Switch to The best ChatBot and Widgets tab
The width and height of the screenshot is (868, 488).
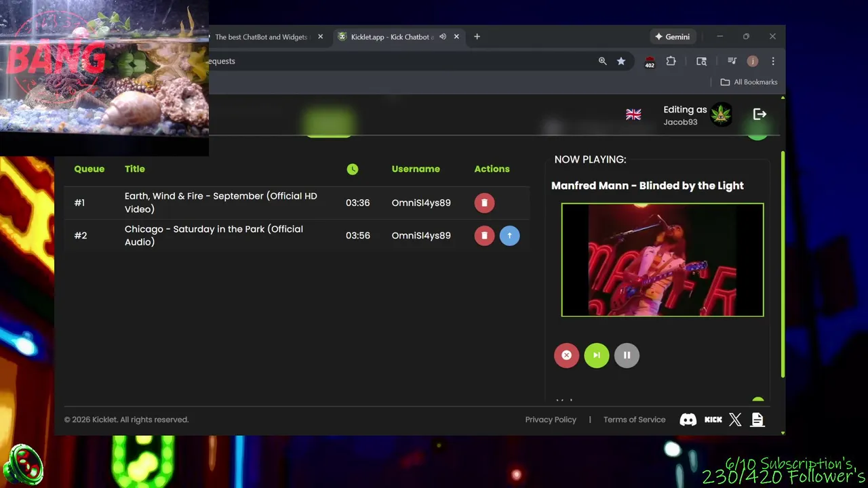tap(261, 37)
